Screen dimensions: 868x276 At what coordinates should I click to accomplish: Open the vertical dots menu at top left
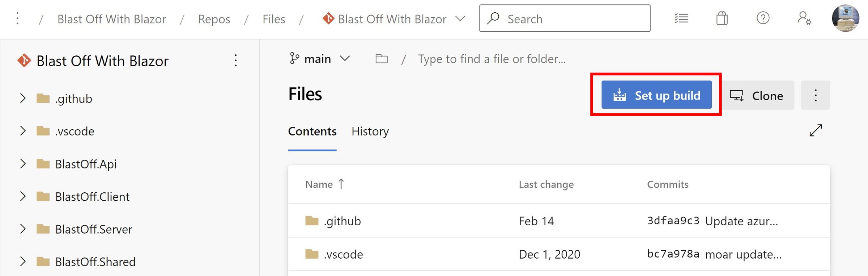click(x=17, y=18)
